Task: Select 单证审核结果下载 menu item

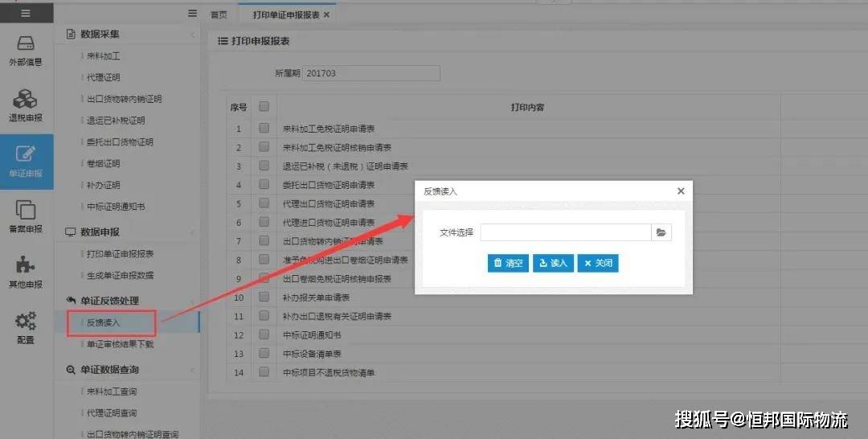Action: click(120, 344)
